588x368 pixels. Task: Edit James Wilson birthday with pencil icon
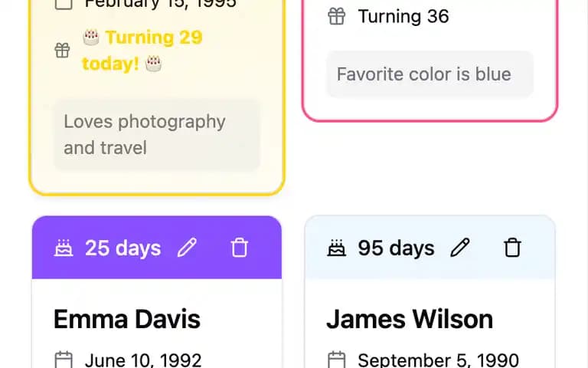459,248
